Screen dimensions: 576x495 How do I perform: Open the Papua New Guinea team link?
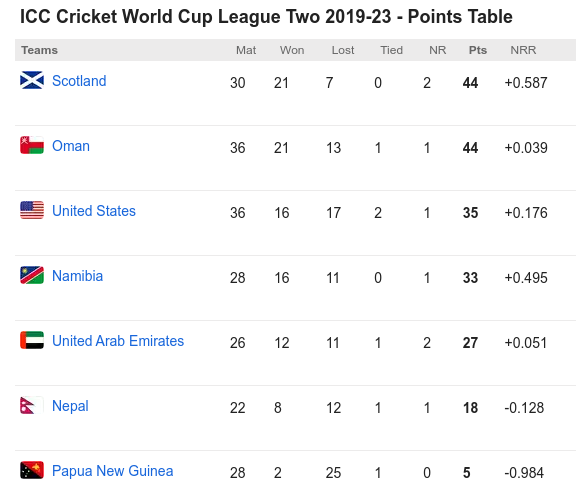[112, 471]
